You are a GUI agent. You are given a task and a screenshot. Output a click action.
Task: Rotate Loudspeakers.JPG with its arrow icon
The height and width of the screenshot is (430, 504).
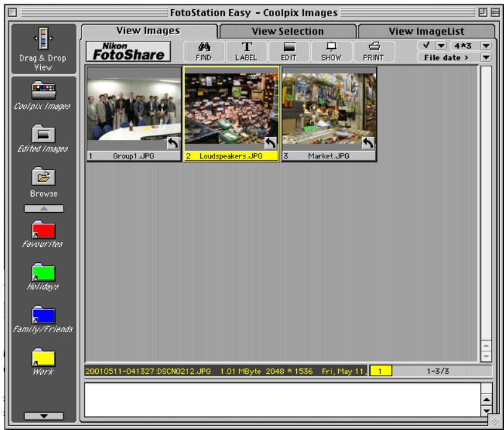[271, 143]
